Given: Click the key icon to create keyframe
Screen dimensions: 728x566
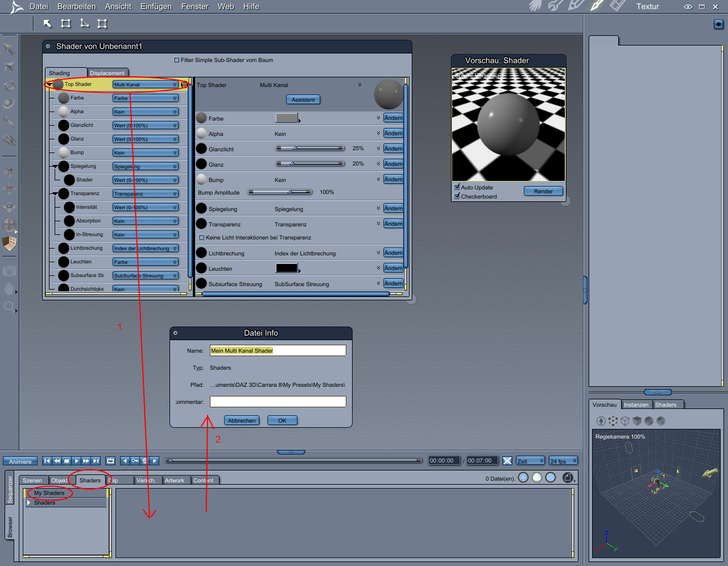Looking at the screenshot, I should coord(135,461).
